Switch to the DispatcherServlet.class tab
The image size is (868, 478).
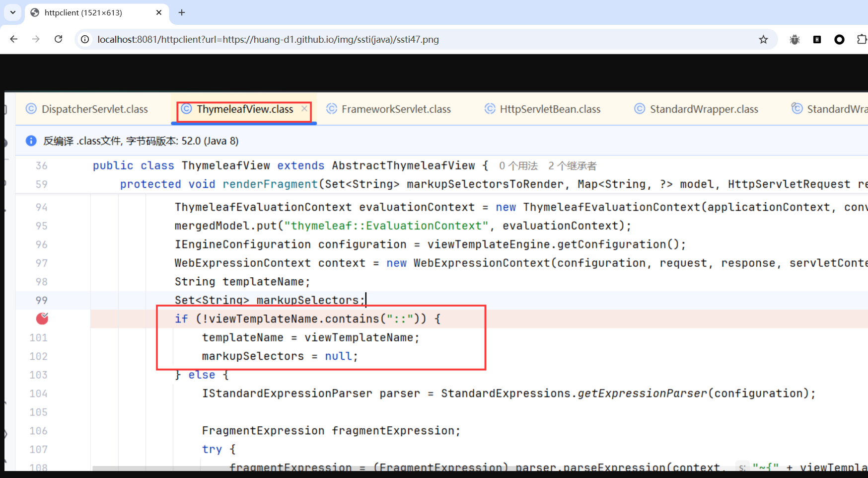point(94,109)
